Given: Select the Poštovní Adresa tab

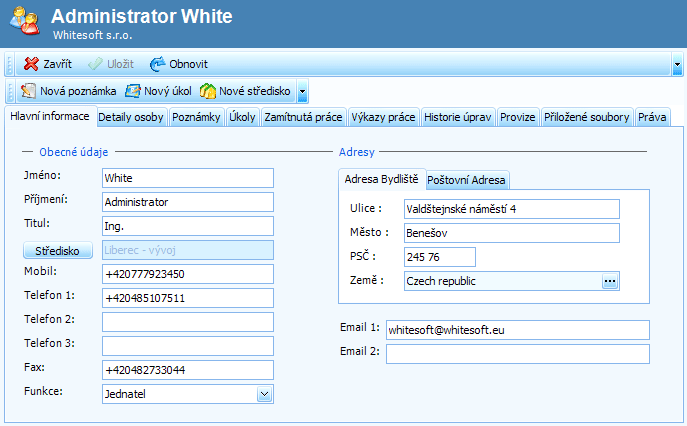Looking at the screenshot, I should (x=468, y=180).
